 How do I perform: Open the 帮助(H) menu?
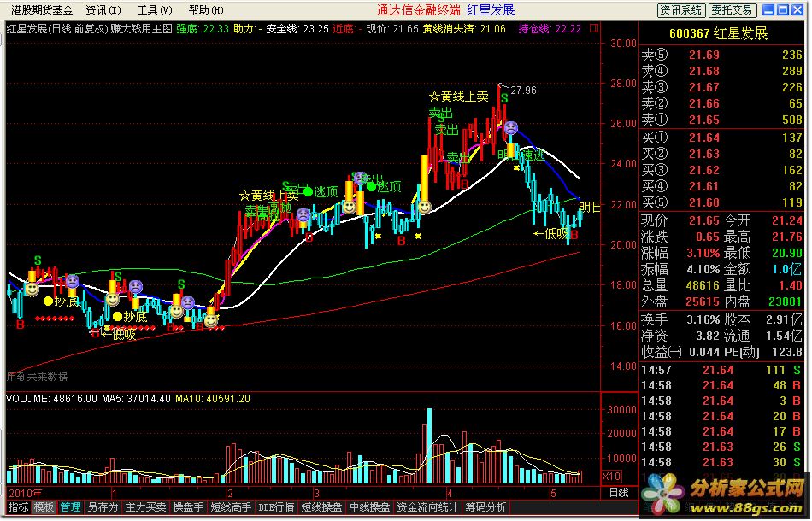(x=206, y=10)
